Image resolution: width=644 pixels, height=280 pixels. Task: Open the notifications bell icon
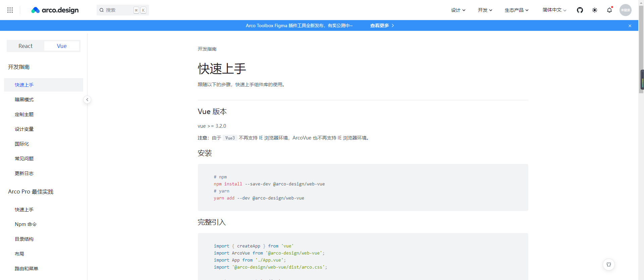point(609,10)
